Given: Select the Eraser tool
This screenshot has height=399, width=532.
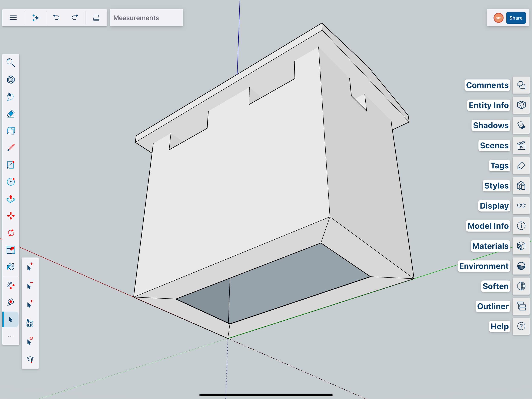Looking at the screenshot, I should pos(11,113).
